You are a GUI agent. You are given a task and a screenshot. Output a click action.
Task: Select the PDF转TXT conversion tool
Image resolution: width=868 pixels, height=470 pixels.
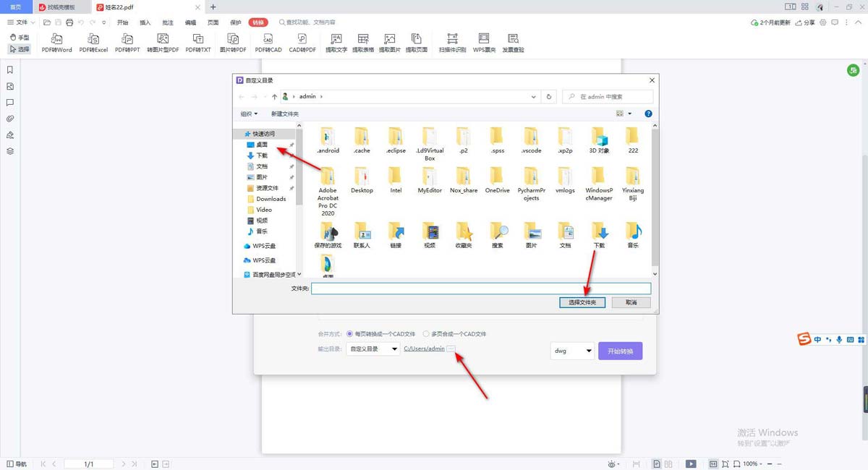coord(198,43)
